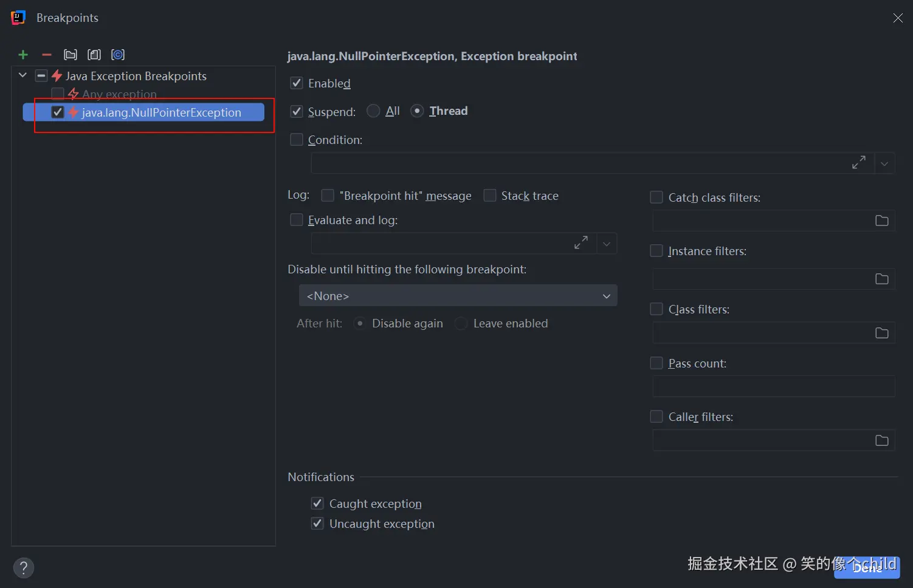
Task: Expand the Evaluate and log editor
Action: click(581, 243)
